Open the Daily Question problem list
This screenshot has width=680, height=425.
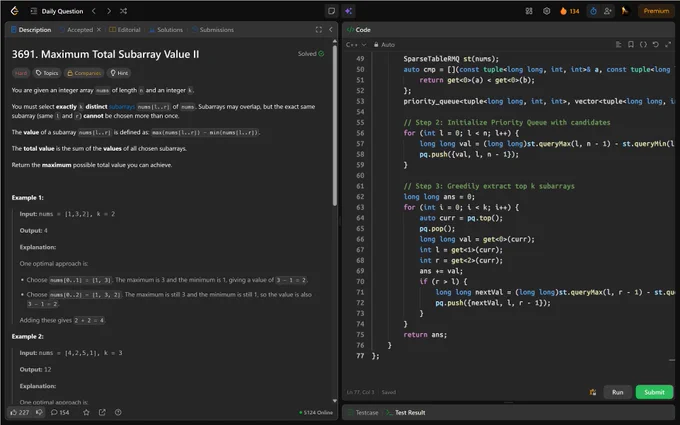pyautogui.click(x=57, y=11)
